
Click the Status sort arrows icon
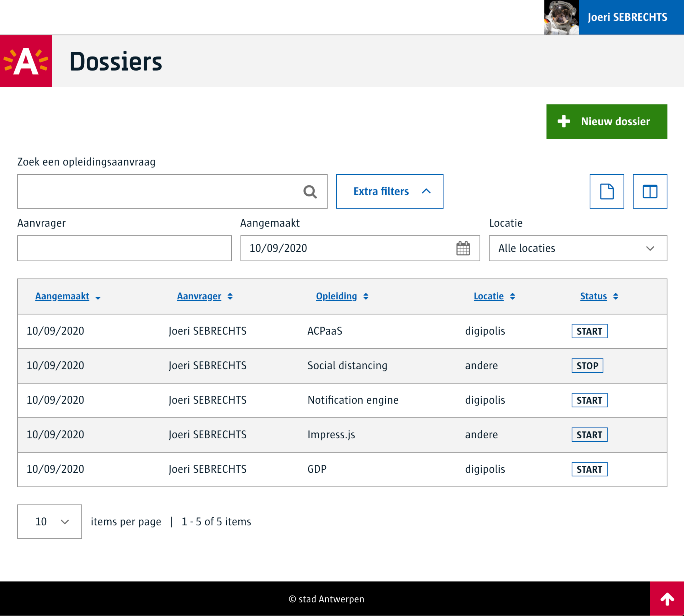pos(616,296)
